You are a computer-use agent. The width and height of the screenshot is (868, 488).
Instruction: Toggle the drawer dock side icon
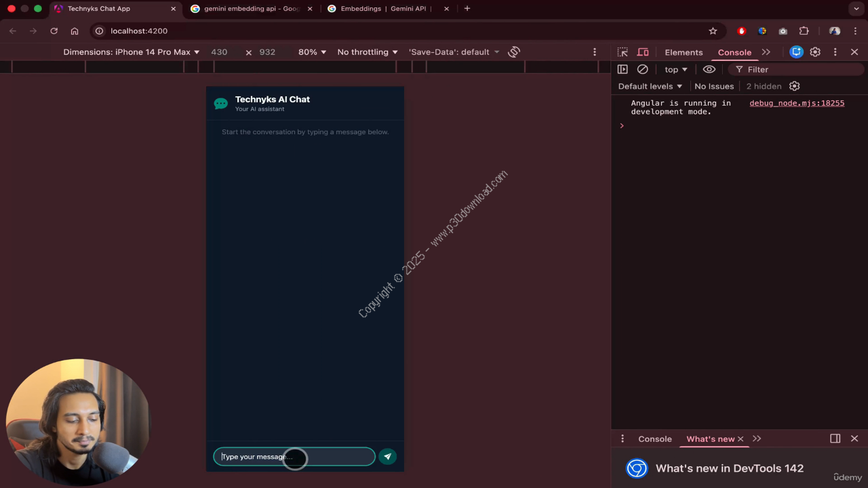[x=835, y=439]
